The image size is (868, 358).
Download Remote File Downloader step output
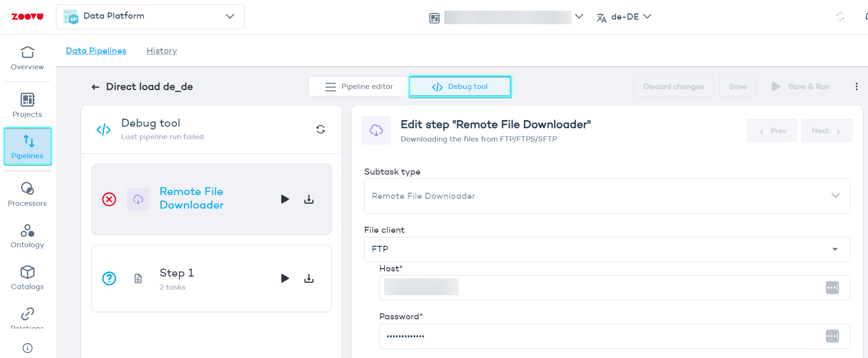click(309, 199)
